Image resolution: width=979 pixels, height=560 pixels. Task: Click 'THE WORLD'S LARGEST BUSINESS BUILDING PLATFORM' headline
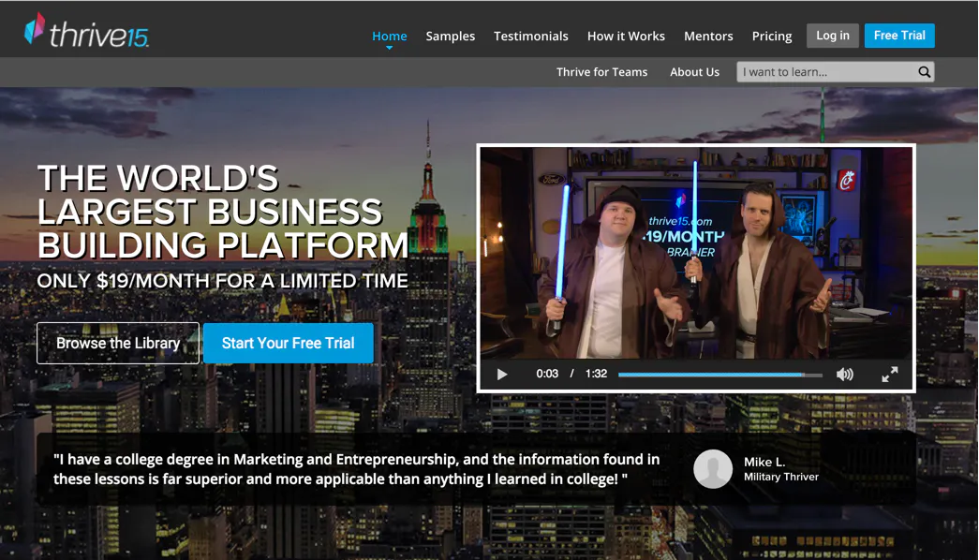click(x=222, y=212)
